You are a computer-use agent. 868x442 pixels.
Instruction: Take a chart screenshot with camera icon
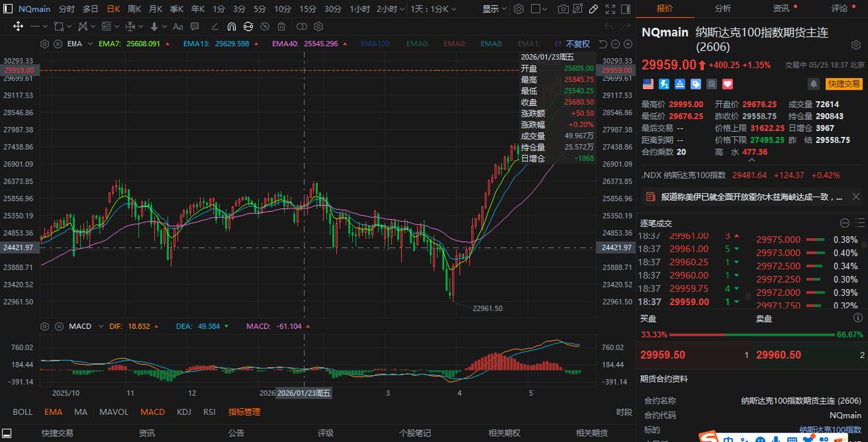[563, 9]
